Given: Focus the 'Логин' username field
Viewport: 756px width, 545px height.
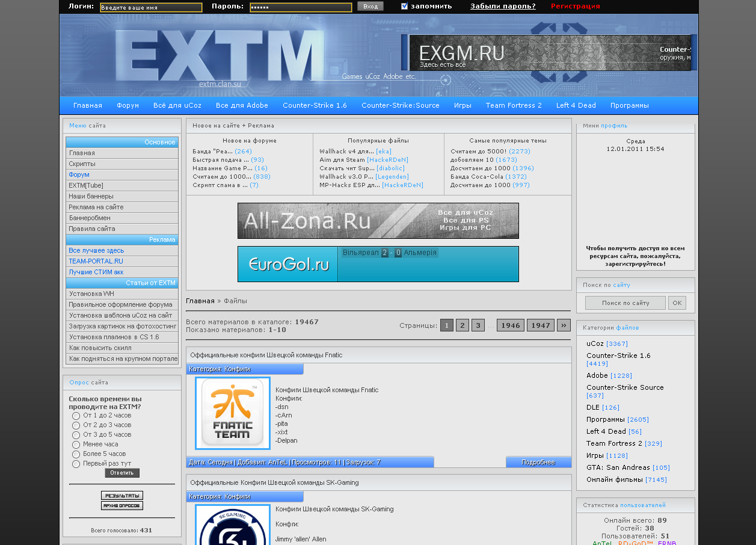Looking at the screenshot, I should click(151, 7).
